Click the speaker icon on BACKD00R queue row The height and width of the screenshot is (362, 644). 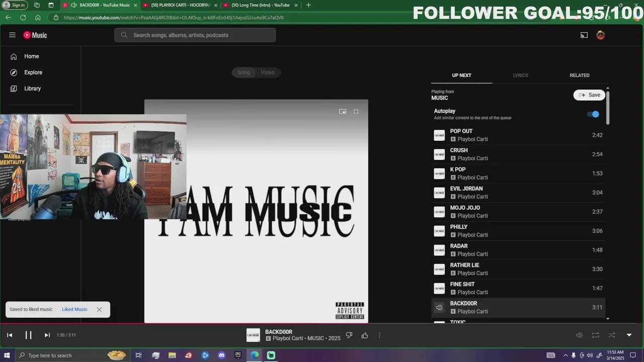pos(439,308)
